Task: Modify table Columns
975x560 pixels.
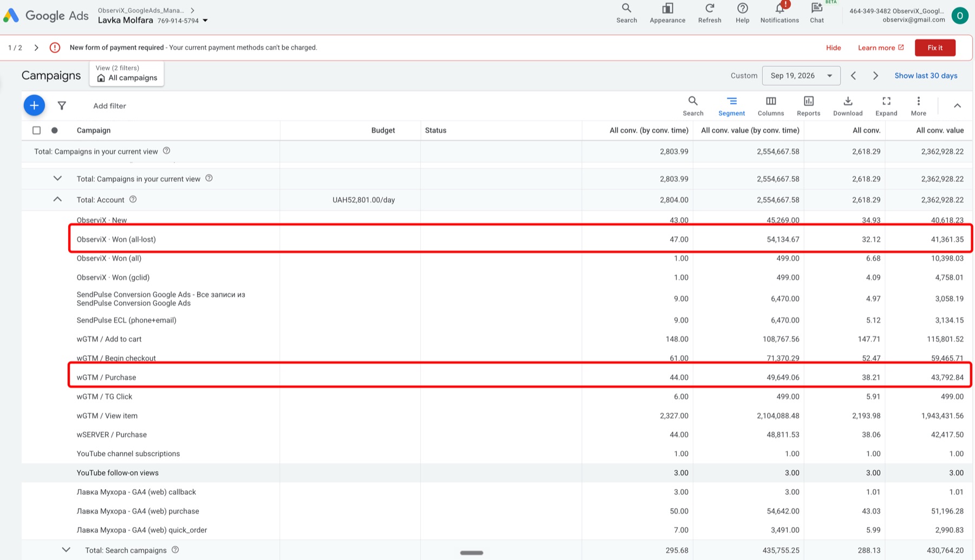Action: click(x=771, y=106)
